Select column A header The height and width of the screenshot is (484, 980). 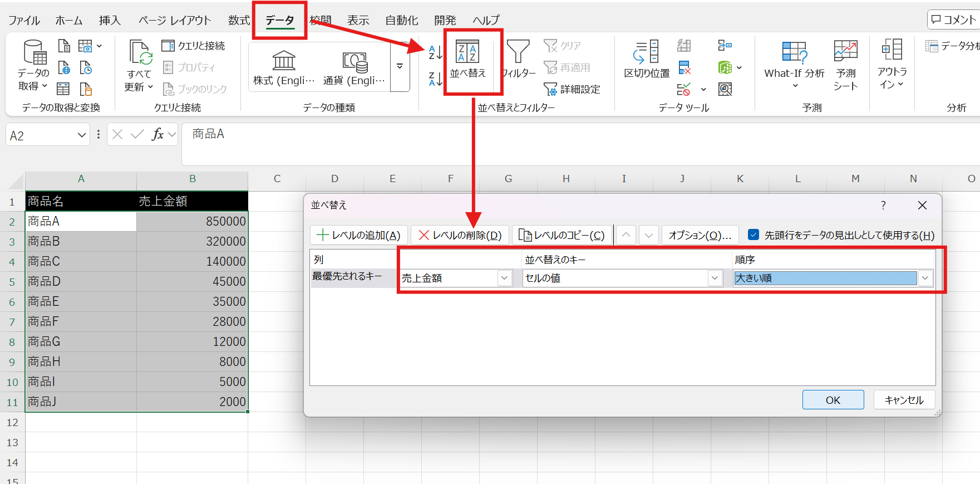pos(81,179)
